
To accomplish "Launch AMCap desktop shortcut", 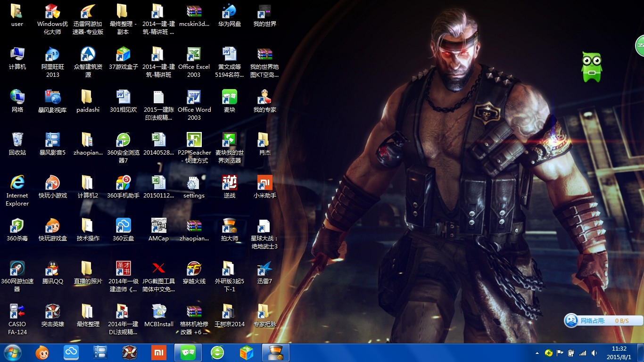I will point(158,230).
